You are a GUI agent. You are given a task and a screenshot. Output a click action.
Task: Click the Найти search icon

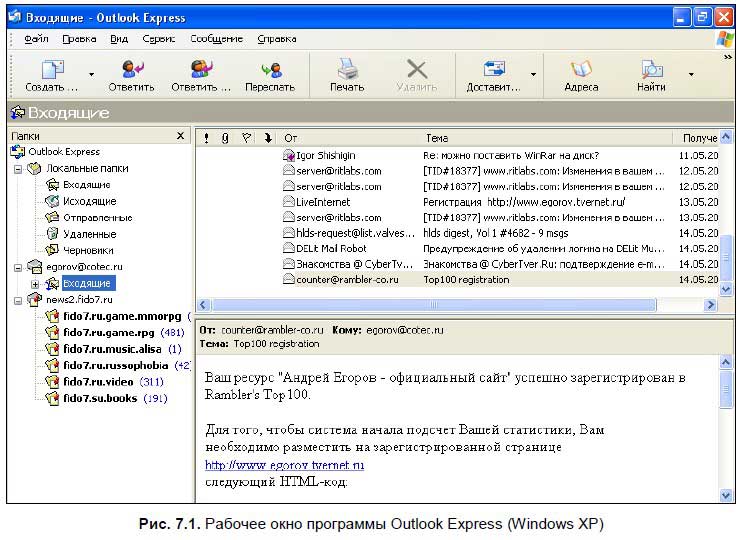(651, 70)
